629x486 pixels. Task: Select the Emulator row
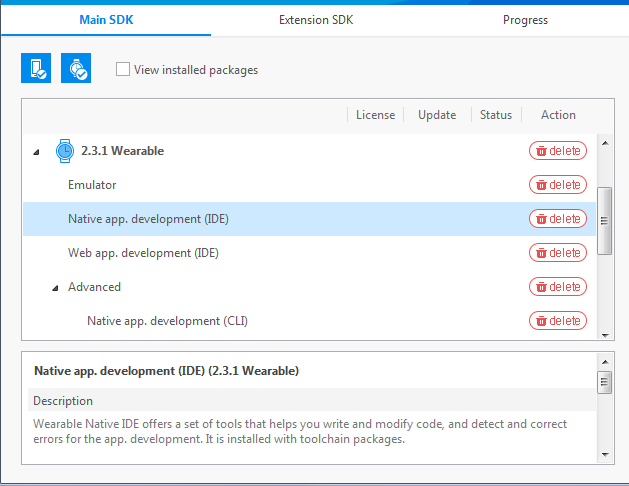[92, 185]
